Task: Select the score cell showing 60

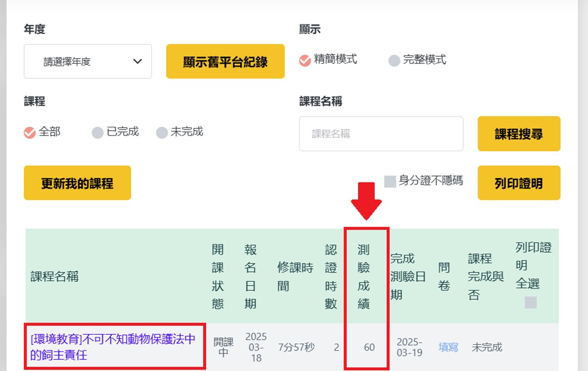Action: (369, 347)
